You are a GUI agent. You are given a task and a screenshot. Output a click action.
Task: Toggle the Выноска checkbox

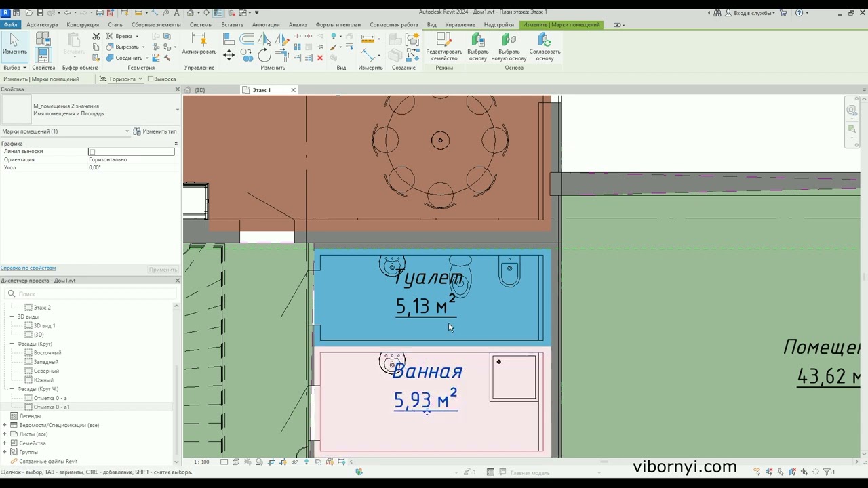(x=150, y=79)
